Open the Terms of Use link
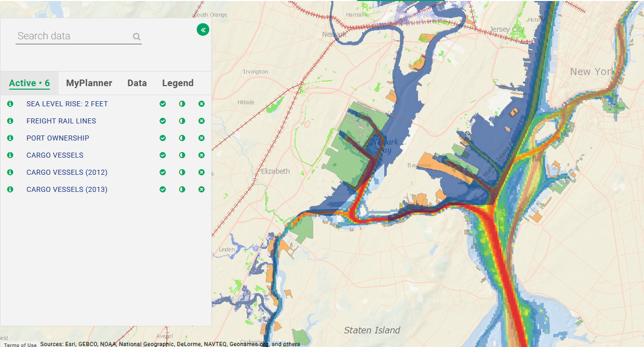Screen dimensions: 644x347 pos(21,344)
